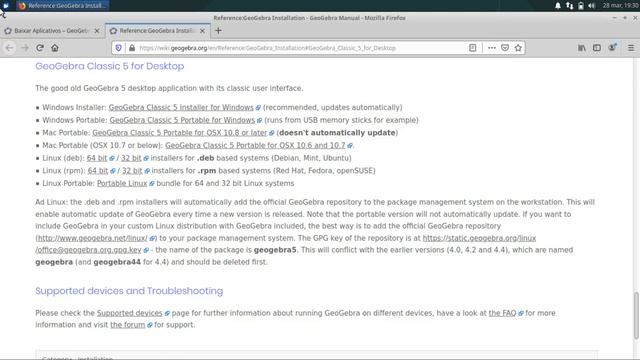This screenshot has width=640, height=360.
Task: Bookmark this page with star
Action: (x=518, y=48)
